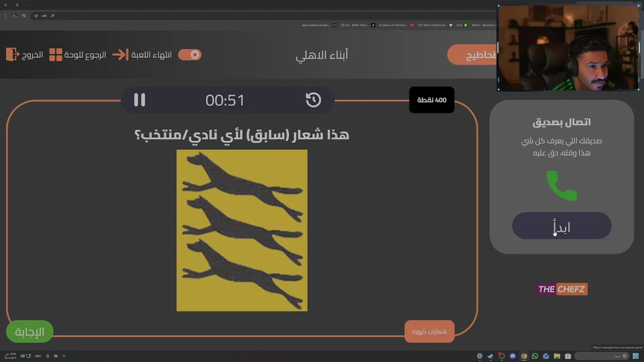Toggle the orange switch in the header
Viewport: 644px width, 362px height.
190,55
